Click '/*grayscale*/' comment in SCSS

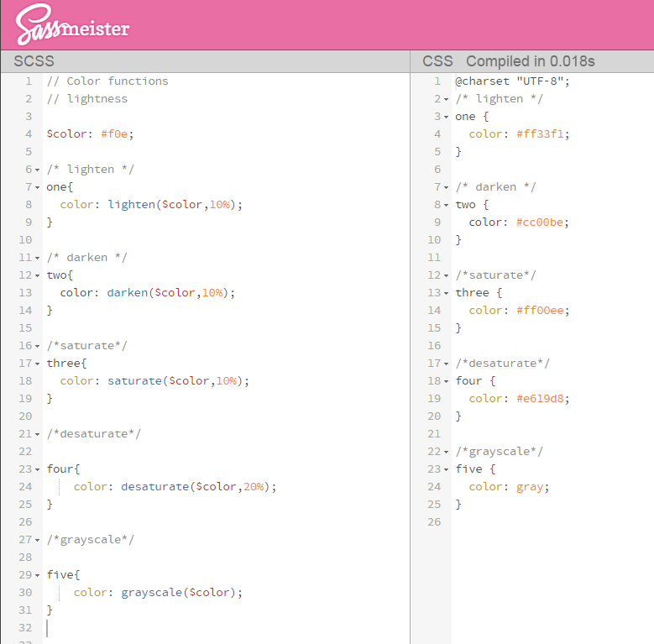(90, 540)
